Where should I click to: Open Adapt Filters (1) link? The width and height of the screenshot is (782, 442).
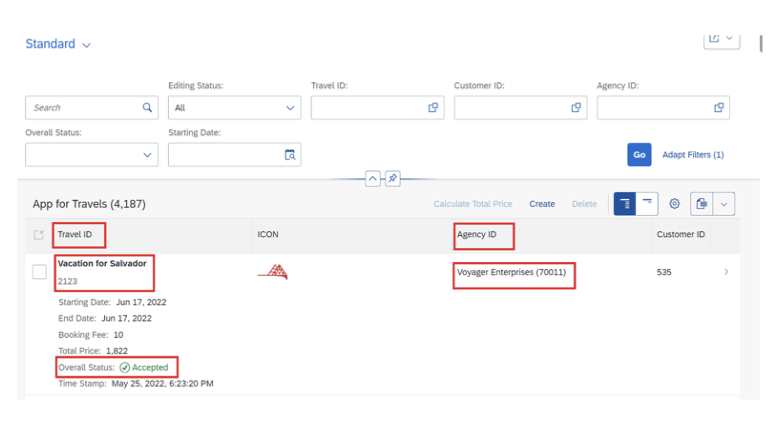(693, 155)
